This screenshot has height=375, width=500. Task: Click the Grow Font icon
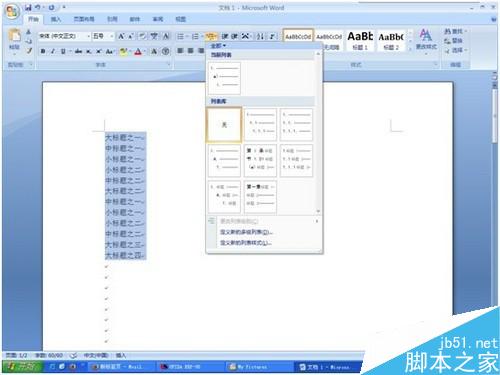point(121,36)
